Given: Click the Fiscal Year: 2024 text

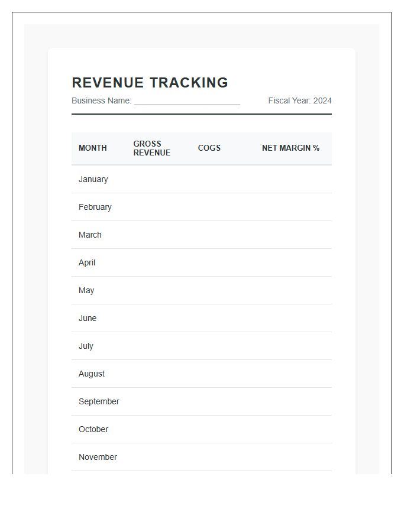Looking at the screenshot, I should [300, 100].
